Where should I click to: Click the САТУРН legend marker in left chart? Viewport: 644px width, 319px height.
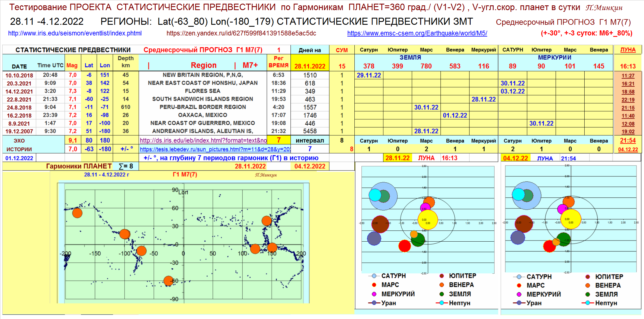coord(374,276)
